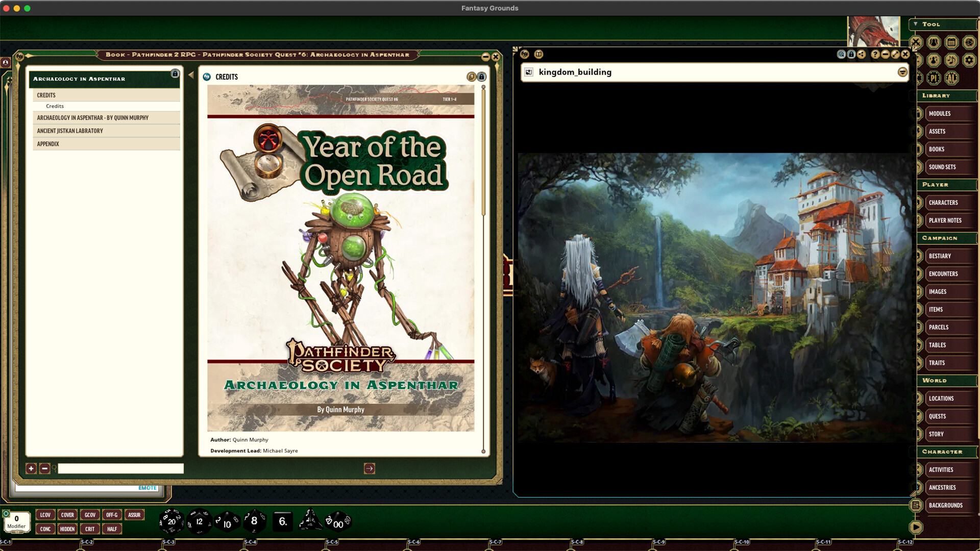The height and width of the screenshot is (551, 980).
Task: Open the options gear tool icon
Action: pyautogui.click(x=969, y=60)
